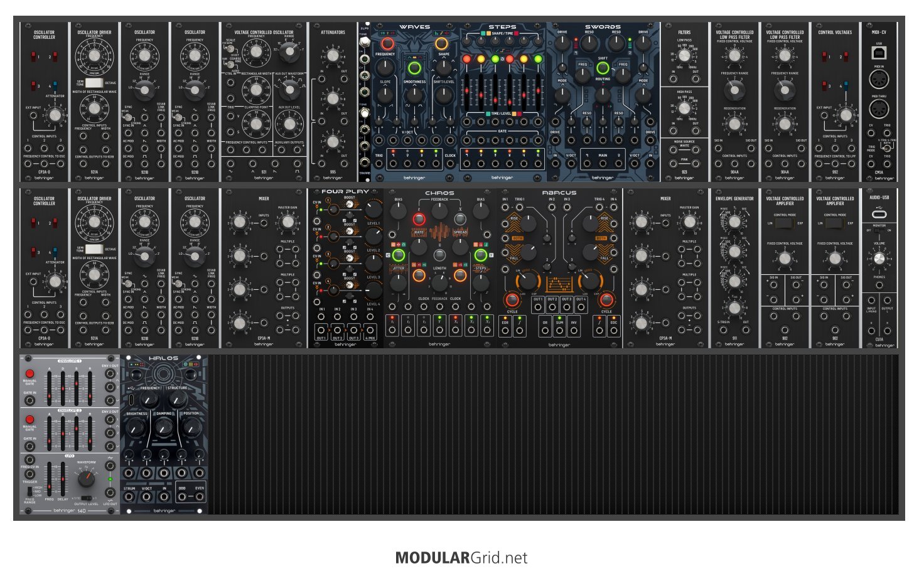Click the SUM output jack on ABACUS
Image resolution: width=924 pixels, height=571 pixels.
tap(559, 331)
